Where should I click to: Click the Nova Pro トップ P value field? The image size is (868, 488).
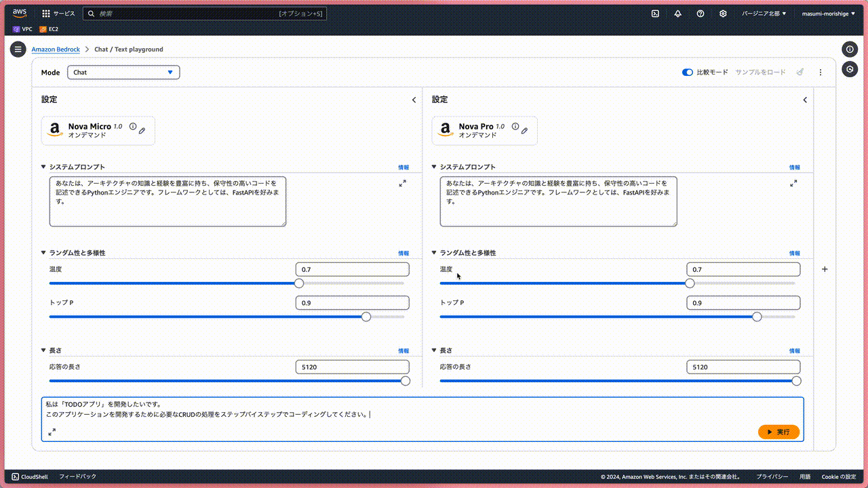tap(743, 303)
